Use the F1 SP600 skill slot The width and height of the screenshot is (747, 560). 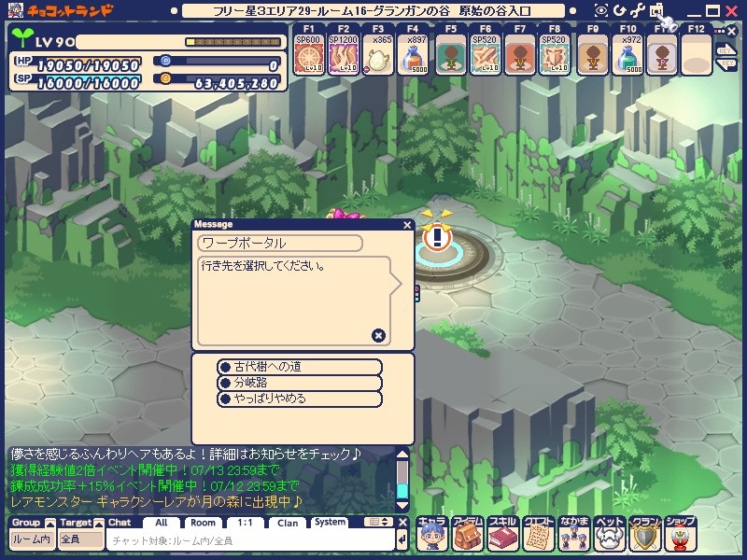click(308, 54)
